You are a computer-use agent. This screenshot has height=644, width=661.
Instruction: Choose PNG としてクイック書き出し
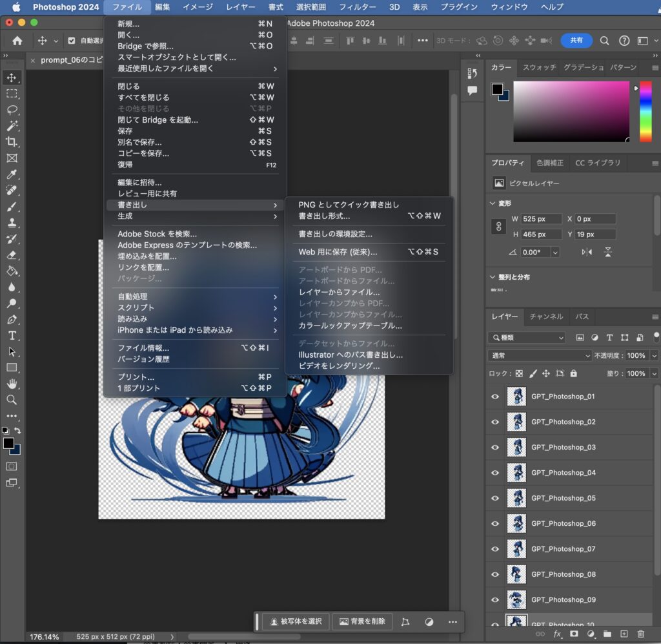click(349, 205)
